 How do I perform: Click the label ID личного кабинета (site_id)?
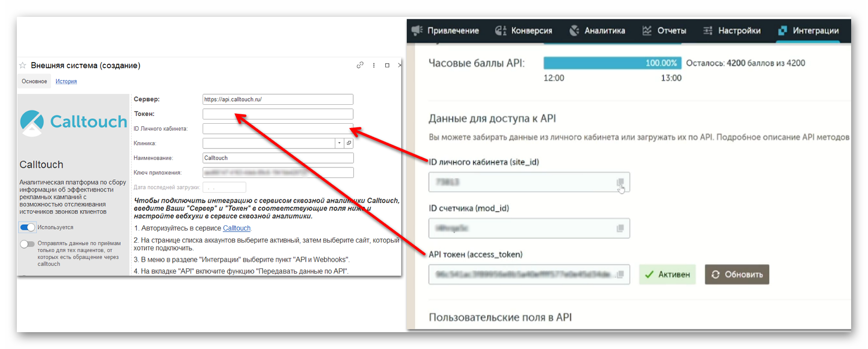[484, 162]
